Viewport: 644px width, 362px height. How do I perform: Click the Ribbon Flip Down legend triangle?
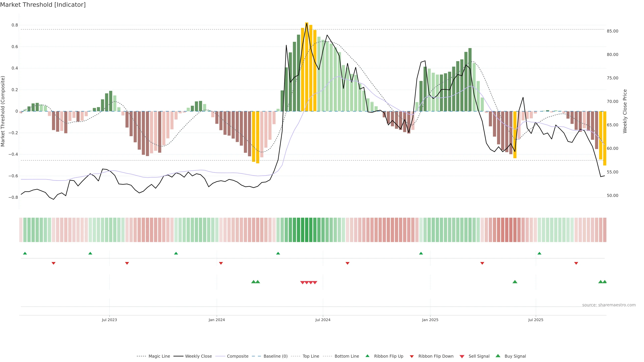[x=412, y=356]
